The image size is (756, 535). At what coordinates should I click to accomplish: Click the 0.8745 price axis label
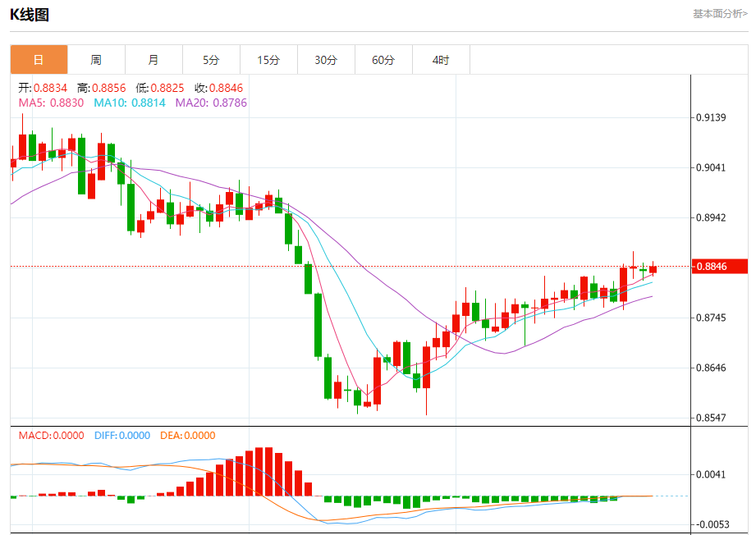pyautogui.click(x=711, y=318)
